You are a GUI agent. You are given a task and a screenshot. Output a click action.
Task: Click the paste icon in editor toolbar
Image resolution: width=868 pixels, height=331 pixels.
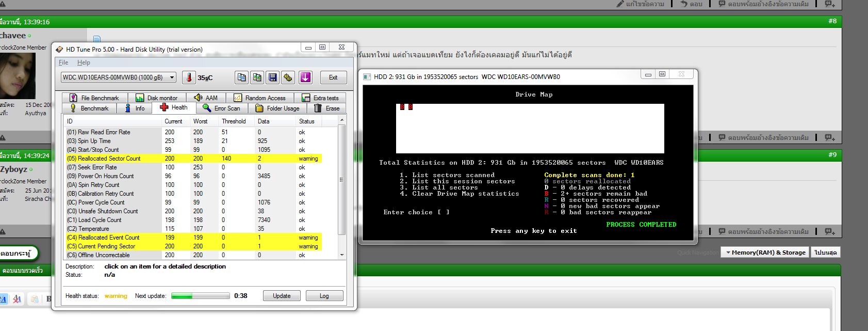(x=34, y=299)
